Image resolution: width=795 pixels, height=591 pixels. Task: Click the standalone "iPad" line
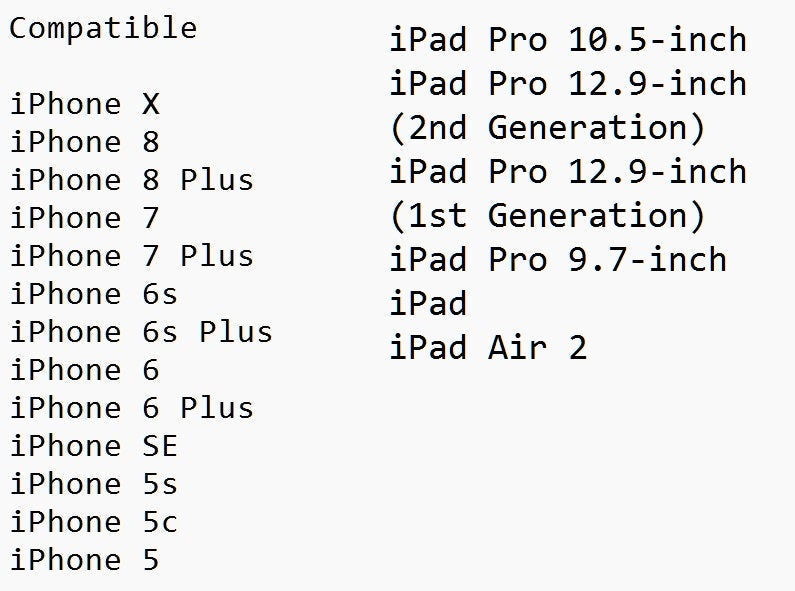[428, 304]
